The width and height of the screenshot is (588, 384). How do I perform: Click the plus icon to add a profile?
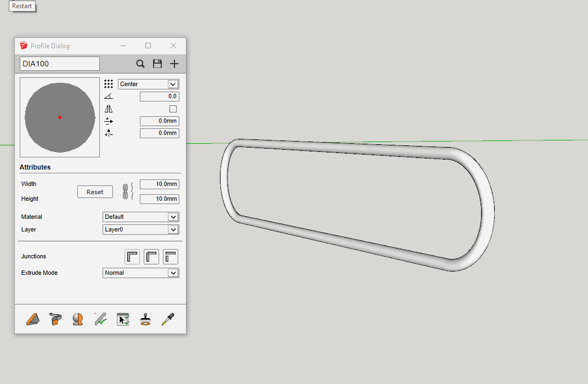pyautogui.click(x=174, y=64)
